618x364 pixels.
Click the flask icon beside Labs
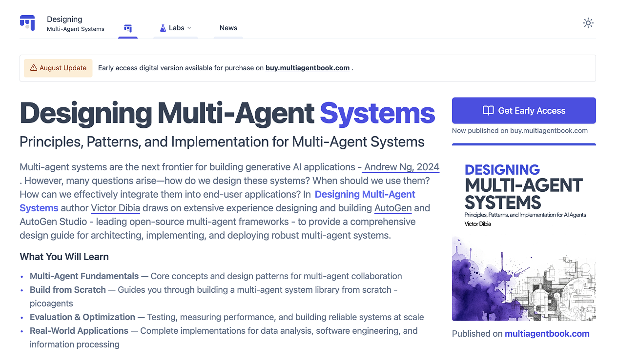pos(163,27)
